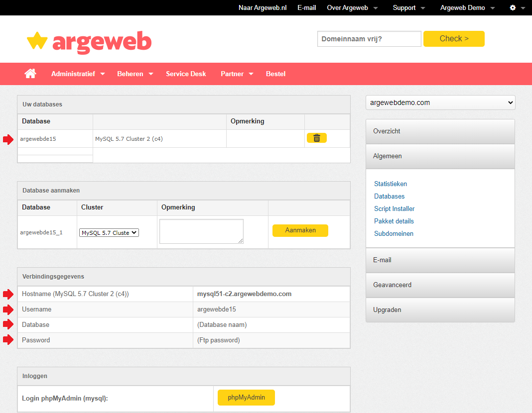Click into the Opmerking textarea
Screen dimensions: 532x413
click(202, 231)
